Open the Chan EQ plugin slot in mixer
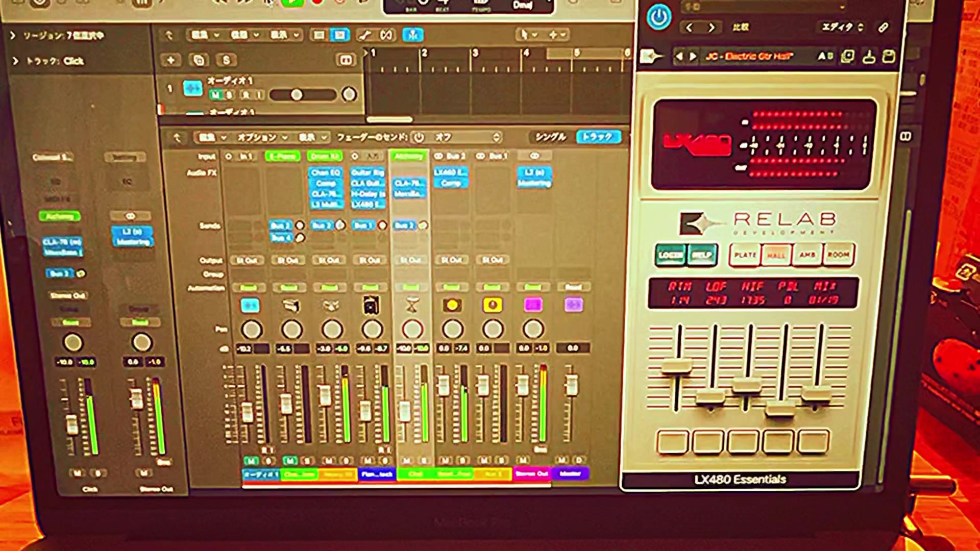980x551 pixels. click(x=325, y=172)
